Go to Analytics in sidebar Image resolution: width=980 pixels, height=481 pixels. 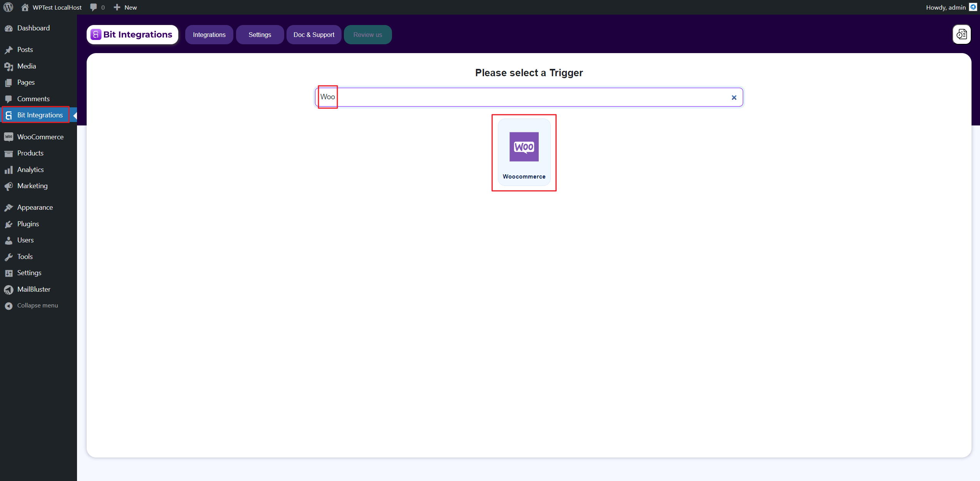[30, 170]
